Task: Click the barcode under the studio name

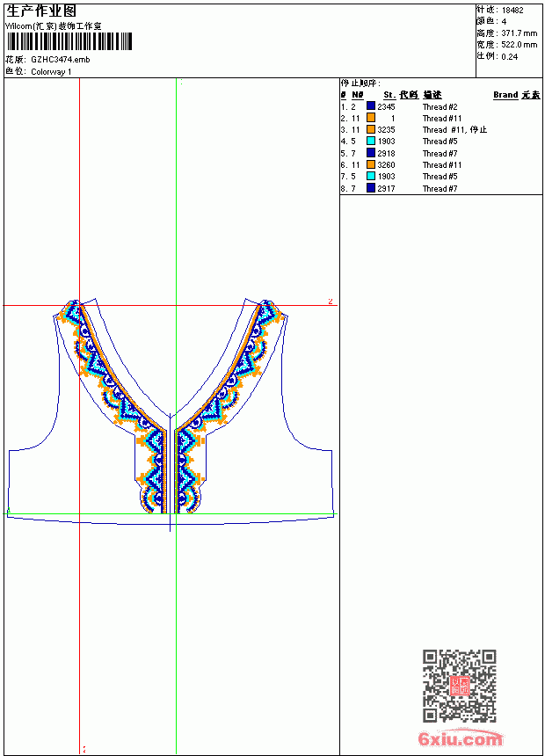Action: 69,41
